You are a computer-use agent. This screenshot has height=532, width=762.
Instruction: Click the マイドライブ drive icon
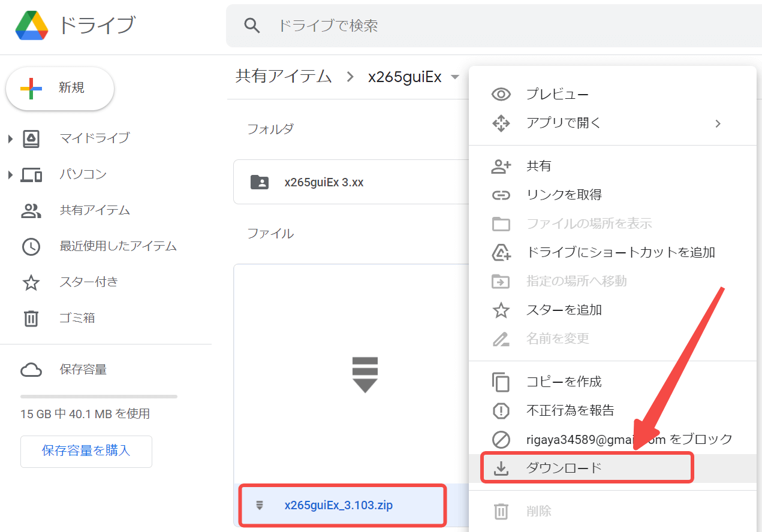pyautogui.click(x=31, y=139)
